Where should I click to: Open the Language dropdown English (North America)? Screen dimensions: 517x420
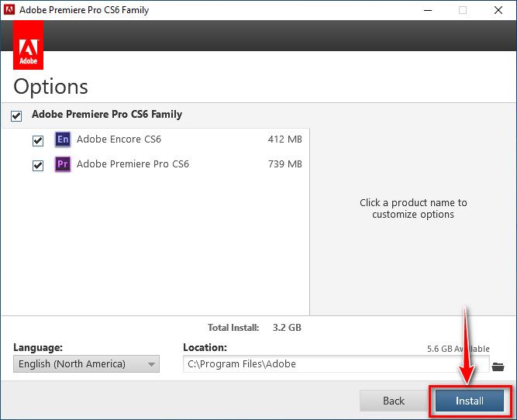(86, 364)
